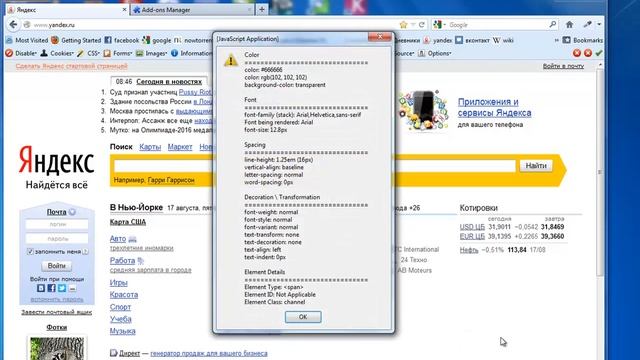640x360 pixels.
Task: Open Disable menu in developer toolbar
Action: click(x=21, y=53)
